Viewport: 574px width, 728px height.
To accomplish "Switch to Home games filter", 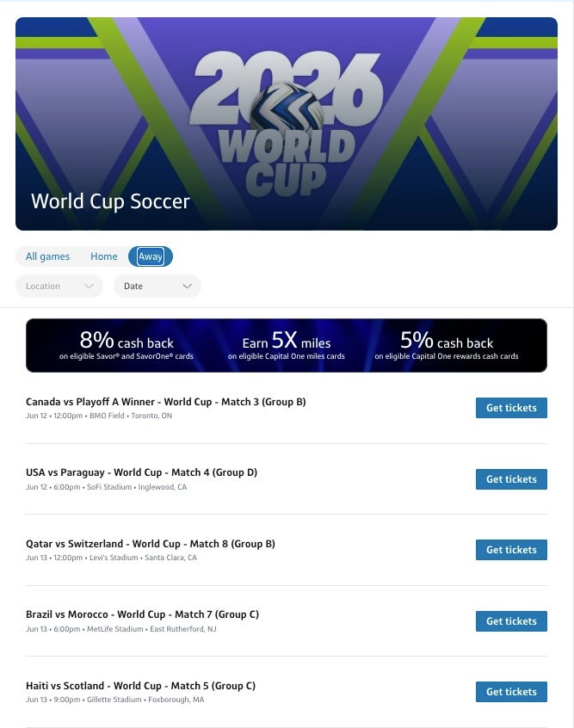I will click(x=104, y=256).
